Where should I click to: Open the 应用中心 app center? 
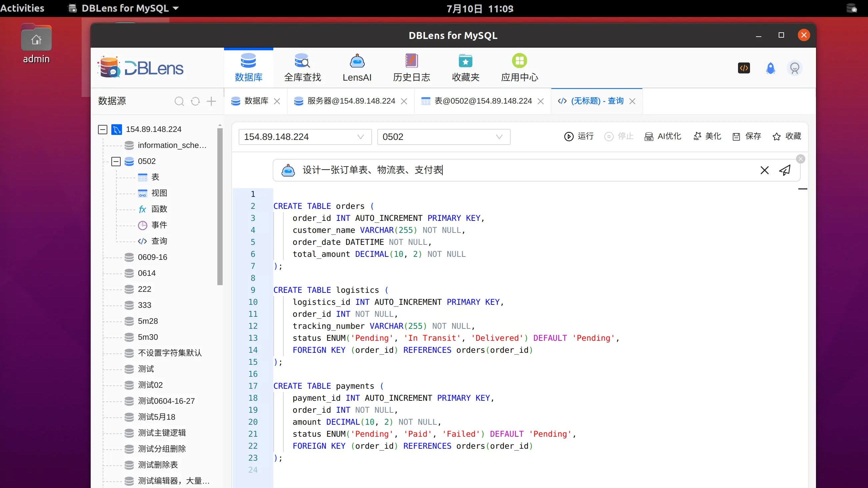(519, 67)
